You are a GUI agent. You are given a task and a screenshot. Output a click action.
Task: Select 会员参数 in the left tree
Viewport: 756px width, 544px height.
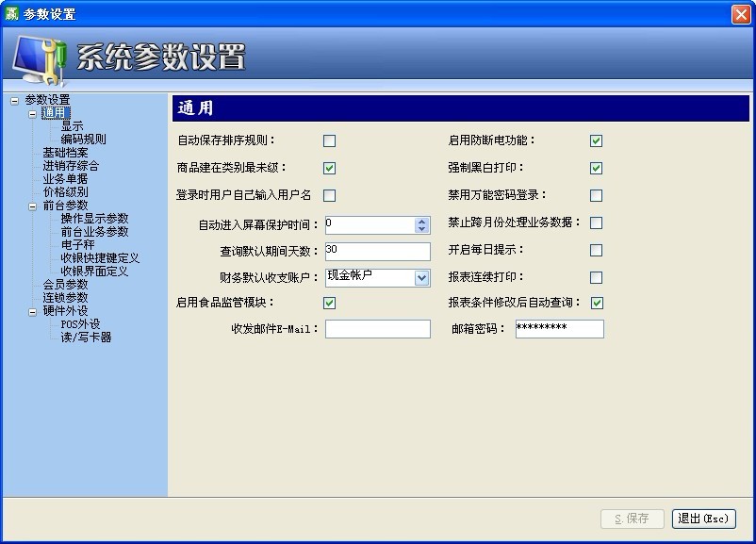coord(65,285)
